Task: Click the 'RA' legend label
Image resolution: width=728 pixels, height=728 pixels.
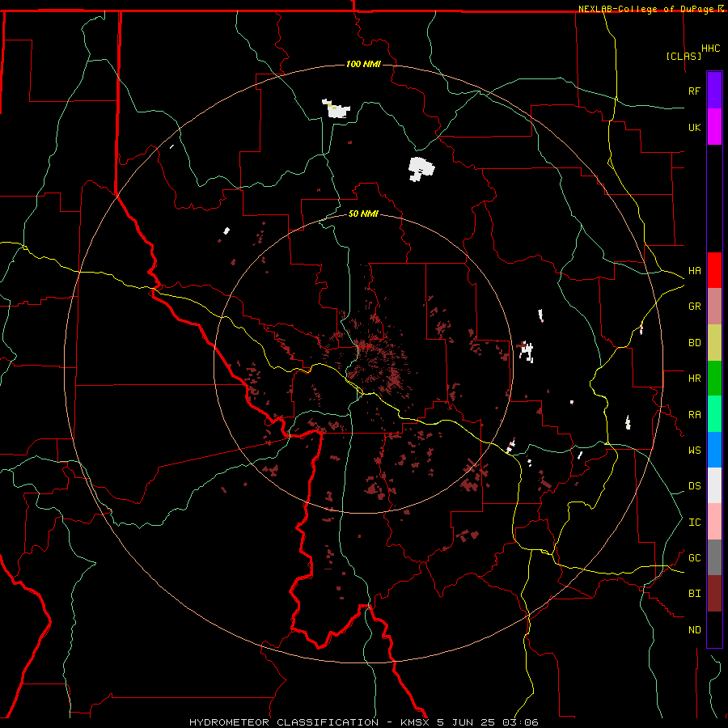Action: [x=694, y=415]
